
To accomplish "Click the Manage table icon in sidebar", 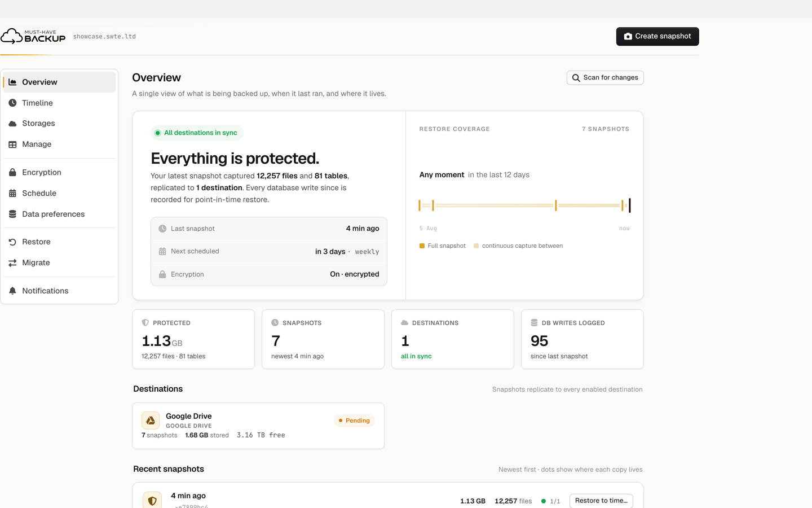I will click(12, 144).
